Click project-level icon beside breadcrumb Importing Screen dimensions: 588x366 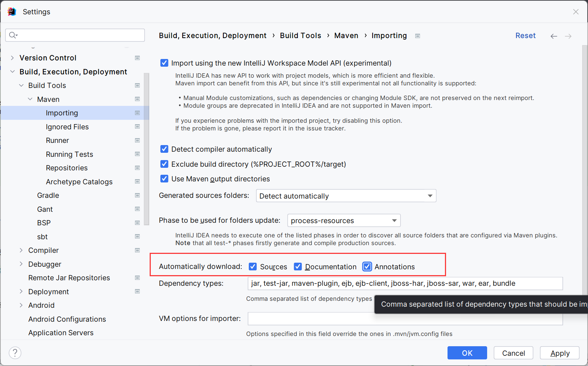(x=417, y=36)
